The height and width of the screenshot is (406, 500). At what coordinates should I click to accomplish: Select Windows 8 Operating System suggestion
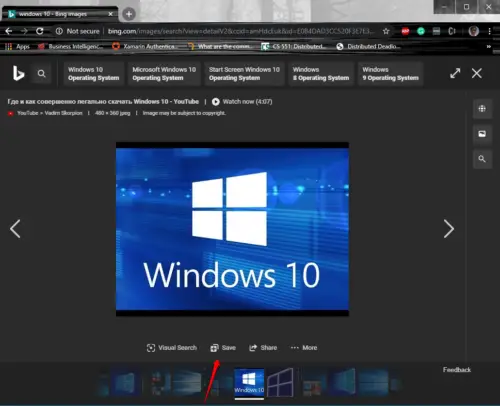[321, 74]
